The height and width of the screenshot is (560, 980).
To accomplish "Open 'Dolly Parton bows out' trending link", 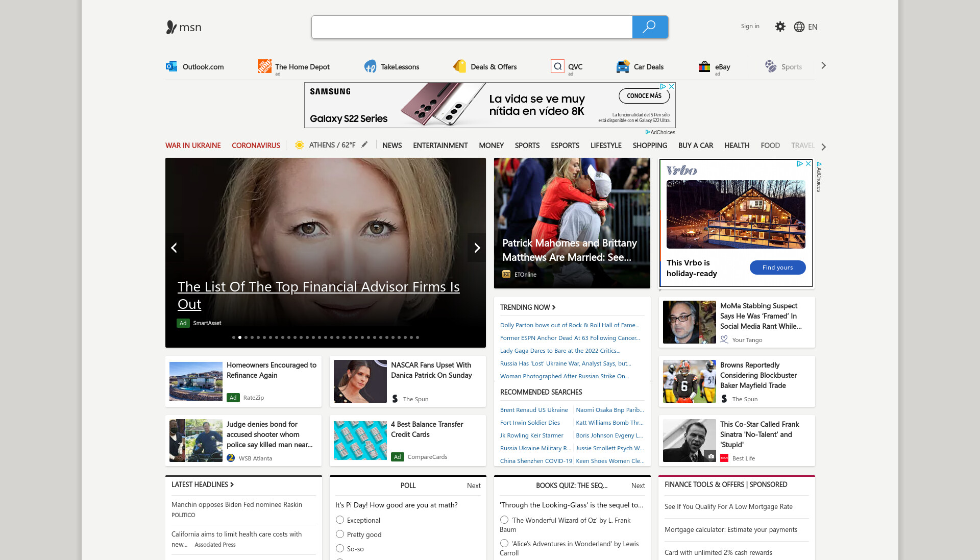I will (569, 325).
